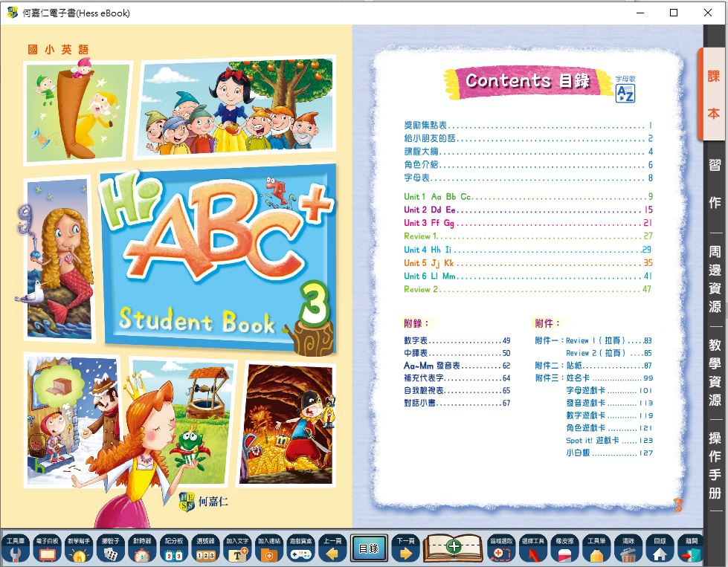This screenshot has height=567, width=728.
Task: Click the Hi ABC+ Student Book cover title
Action: point(218,260)
